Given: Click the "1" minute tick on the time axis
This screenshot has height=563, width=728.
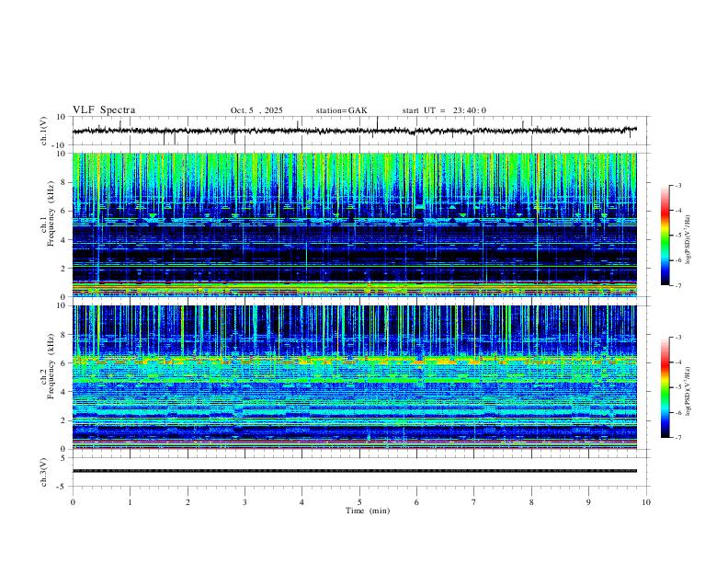Looking at the screenshot, I should (x=130, y=502).
